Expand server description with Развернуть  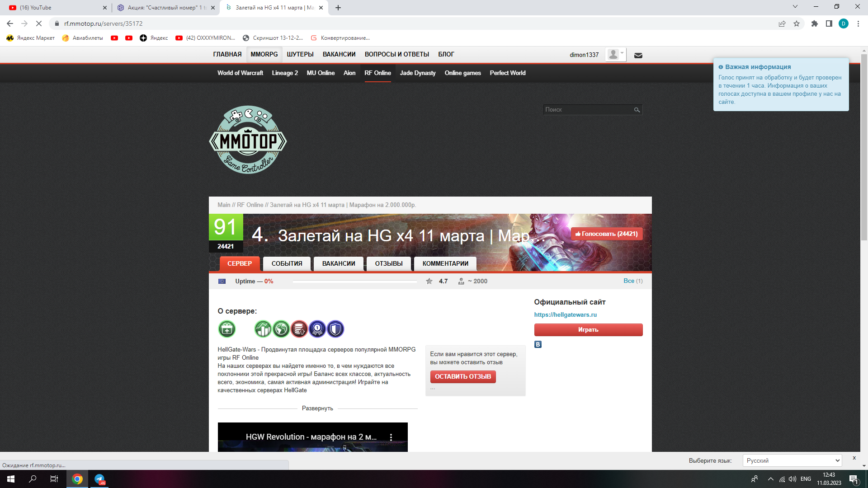tap(317, 408)
